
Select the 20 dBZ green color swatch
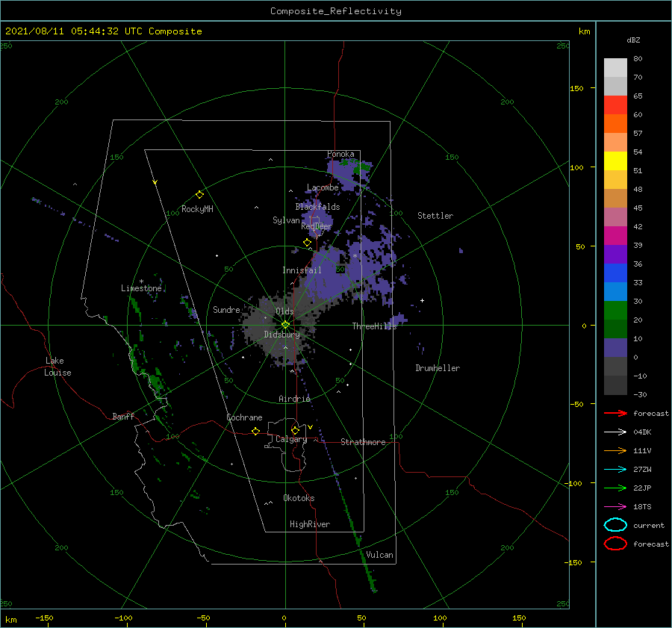tap(615, 329)
